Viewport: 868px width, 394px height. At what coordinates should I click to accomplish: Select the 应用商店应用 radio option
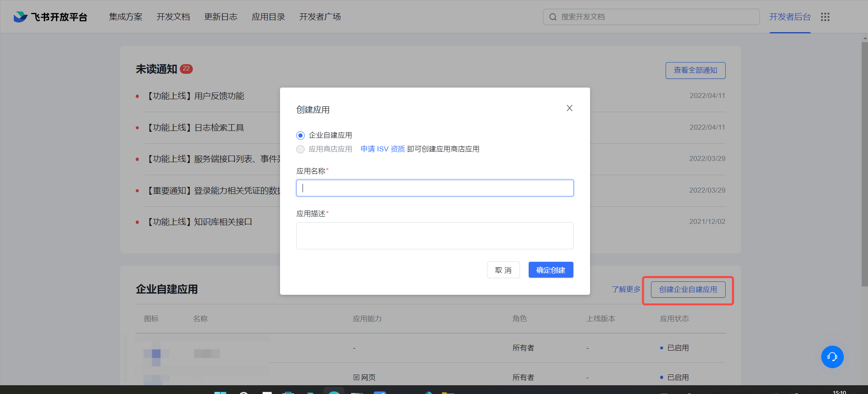pos(300,149)
